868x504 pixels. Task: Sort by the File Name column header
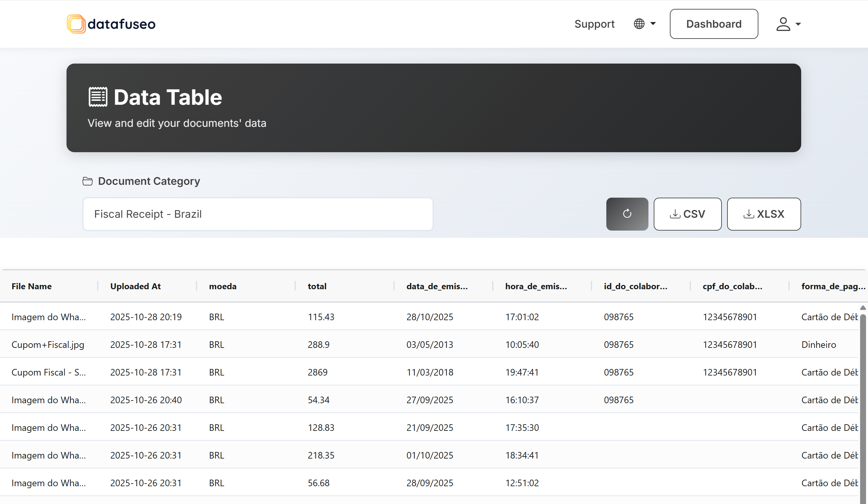tap(32, 286)
